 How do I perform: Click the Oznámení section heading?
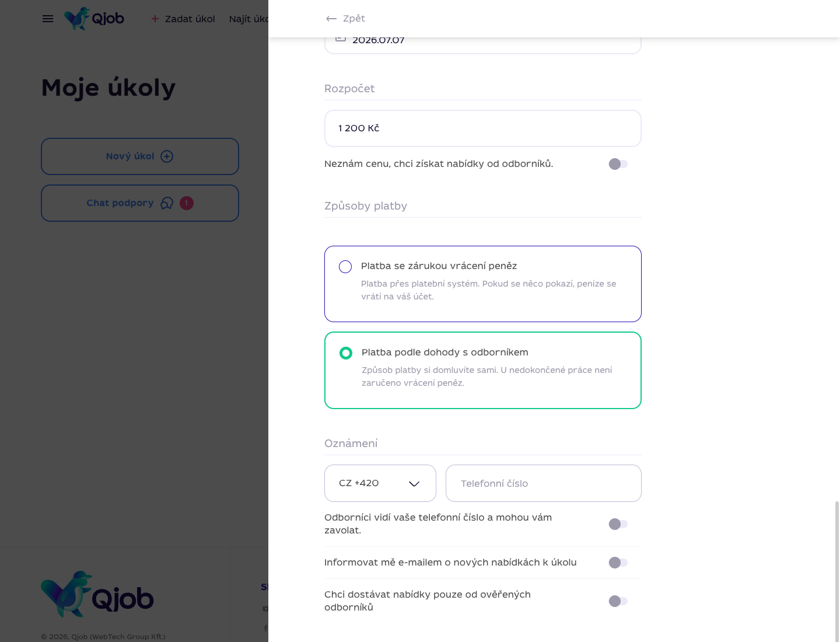click(351, 444)
